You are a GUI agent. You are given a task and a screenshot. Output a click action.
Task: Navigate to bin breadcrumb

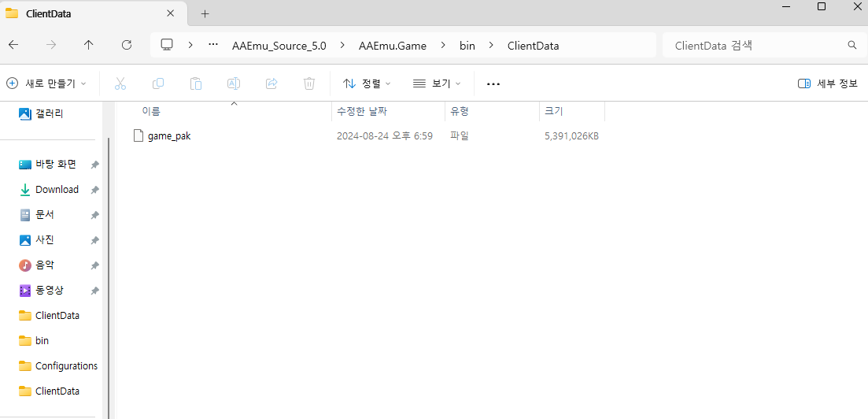click(x=467, y=46)
